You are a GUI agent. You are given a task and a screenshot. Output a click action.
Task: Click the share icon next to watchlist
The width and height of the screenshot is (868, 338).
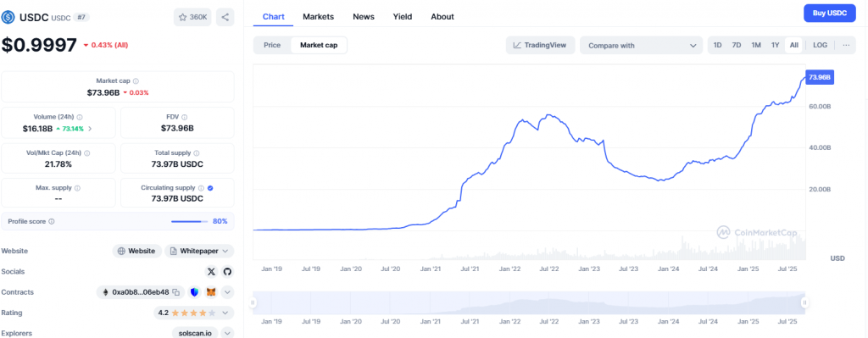coord(225,17)
